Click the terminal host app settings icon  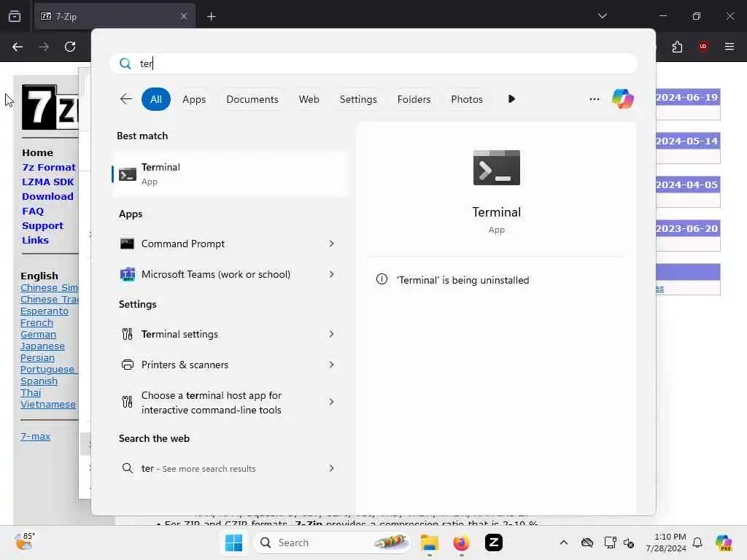[x=127, y=402]
